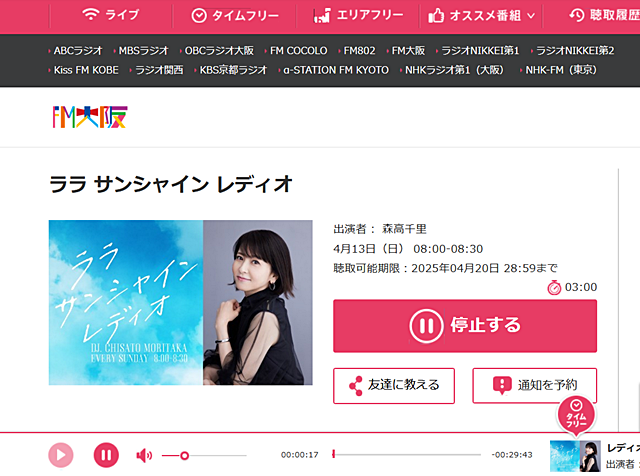Click the 通知を予約 notification button
640x476 pixels.
point(534,385)
